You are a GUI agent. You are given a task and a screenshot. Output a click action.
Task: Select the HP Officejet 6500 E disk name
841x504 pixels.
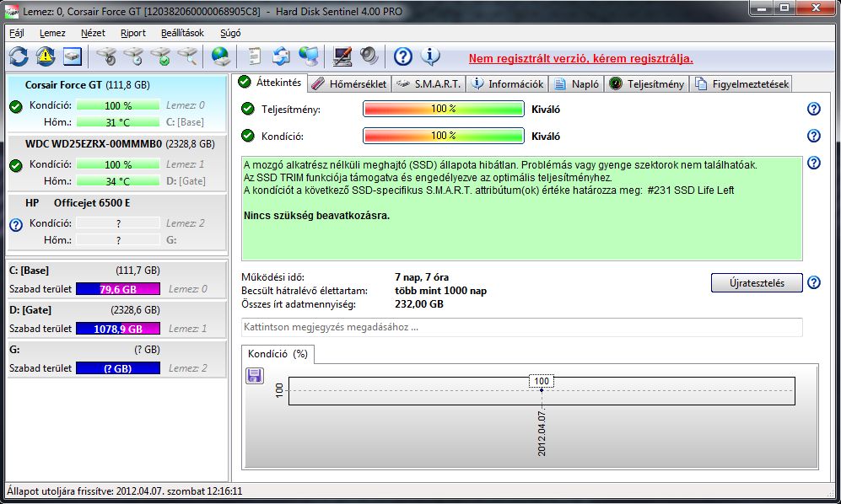pyautogui.click(x=78, y=202)
